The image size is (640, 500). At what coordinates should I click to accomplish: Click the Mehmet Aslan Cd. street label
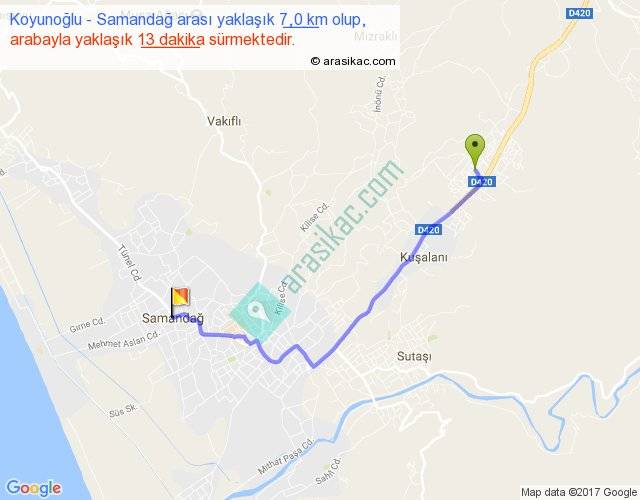(x=123, y=341)
